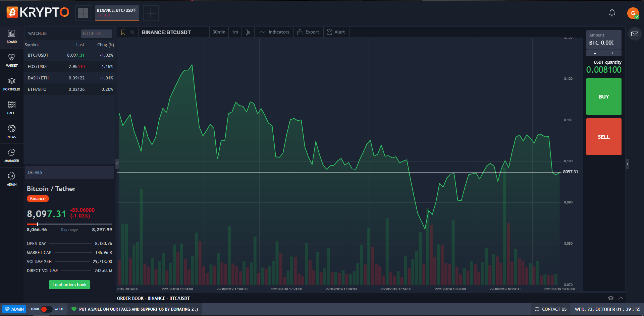The width and height of the screenshot is (644, 316).
Task: Open the Board section in sidebar
Action: point(12,37)
